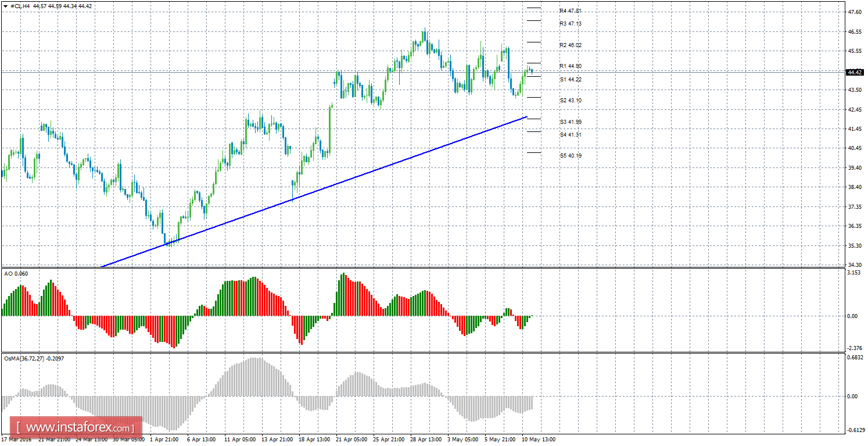The image size is (868, 446).
Task: Click the AO scale value 3.153
Action: click(x=853, y=272)
